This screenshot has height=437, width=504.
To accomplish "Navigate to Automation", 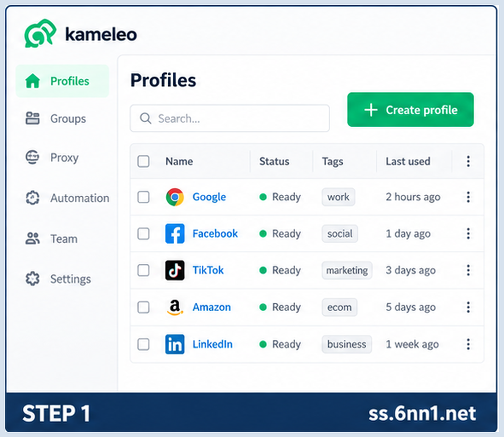I will pyautogui.click(x=67, y=198).
